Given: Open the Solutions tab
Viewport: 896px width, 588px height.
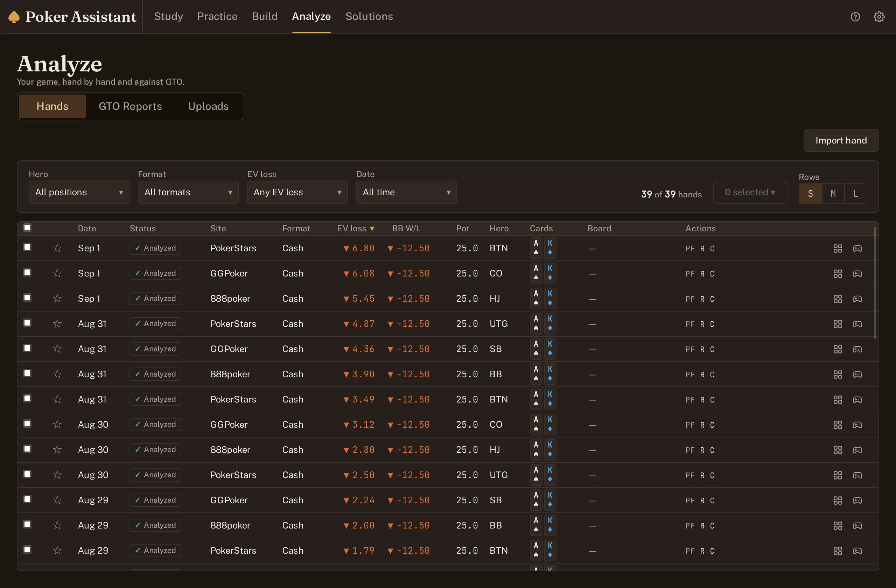Looking at the screenshot, I should coord(369,16).
